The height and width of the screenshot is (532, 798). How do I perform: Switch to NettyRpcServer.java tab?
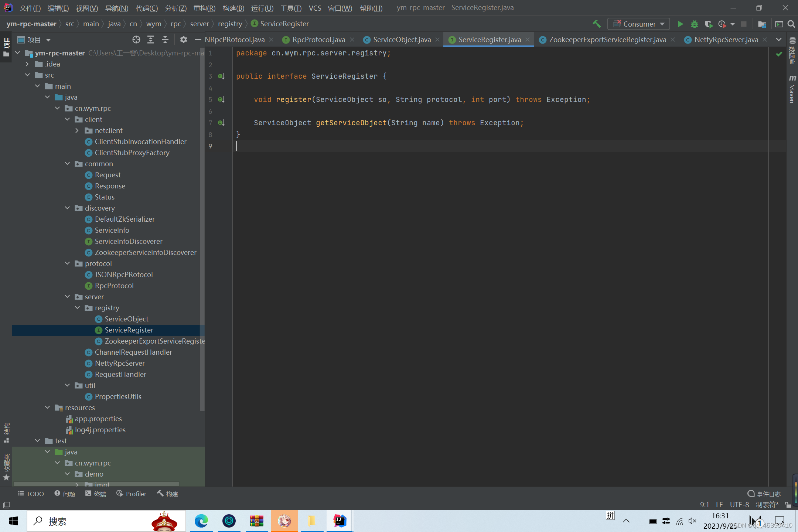point(726,40)
